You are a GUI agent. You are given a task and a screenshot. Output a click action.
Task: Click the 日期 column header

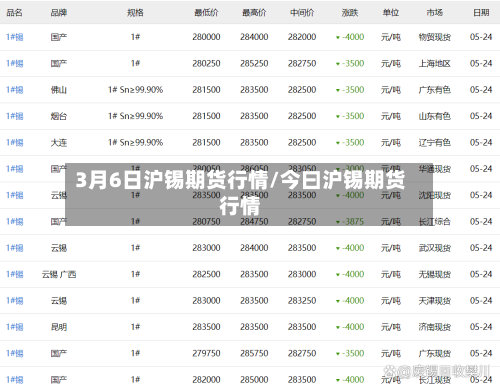pos(481,13)
